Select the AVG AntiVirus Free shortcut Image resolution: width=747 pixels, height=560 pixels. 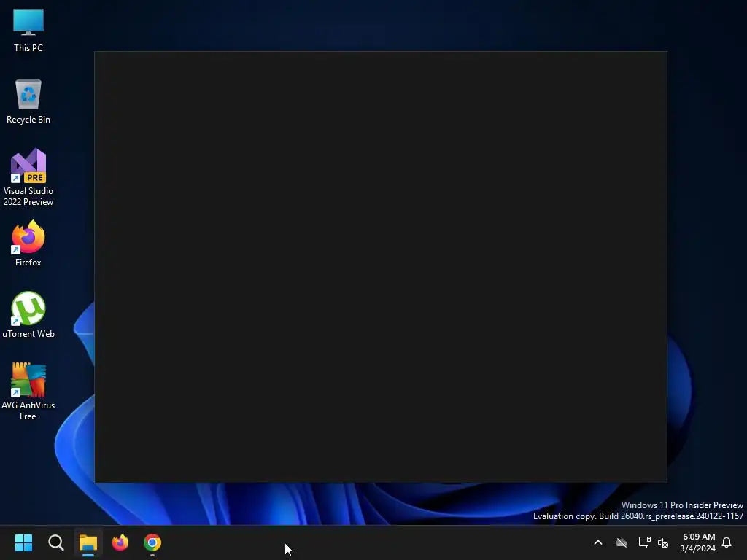click(28, 392)
